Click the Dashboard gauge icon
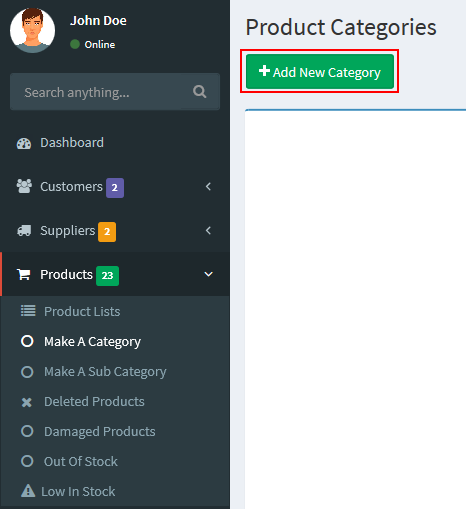Screen dimensions: 466x509 pos(24,143)
